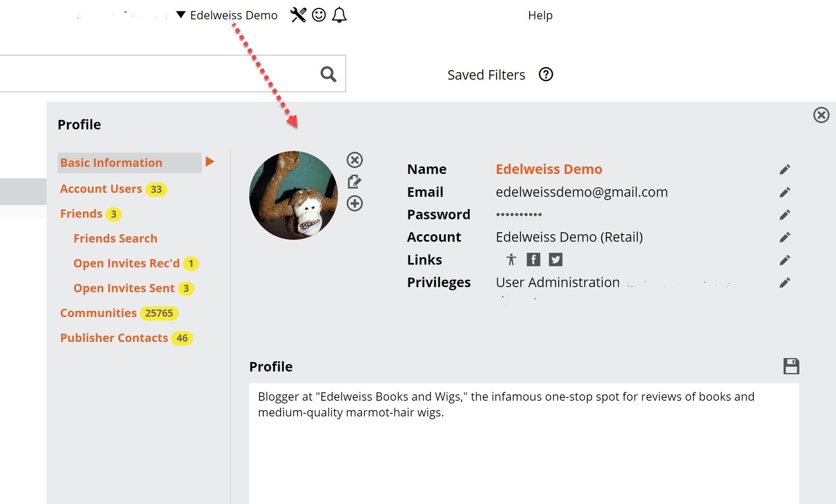
Task: Open the Twitter link icon
Action: 556,259
